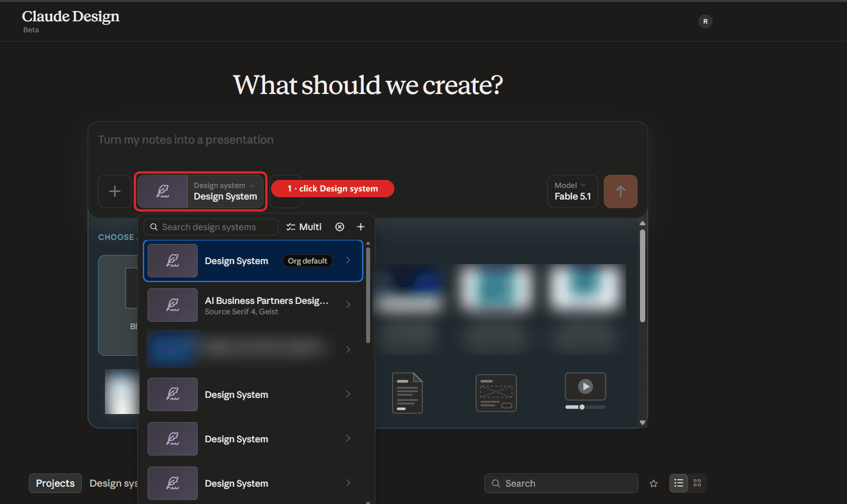
Task: Click thumbnail icon of AI Business Partners row
Action: tap(172, 305)
